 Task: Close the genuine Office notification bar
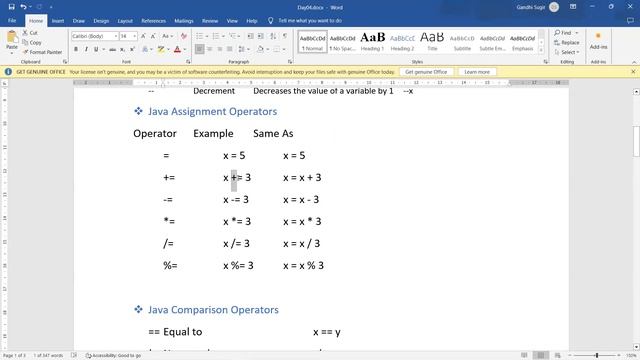click(x=633, y=72)
